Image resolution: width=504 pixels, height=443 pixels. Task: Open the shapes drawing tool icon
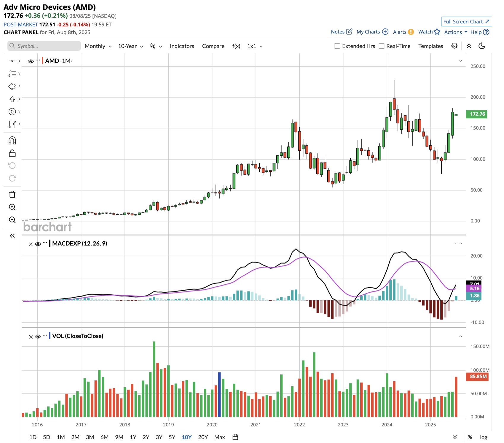tap(12, 86)
